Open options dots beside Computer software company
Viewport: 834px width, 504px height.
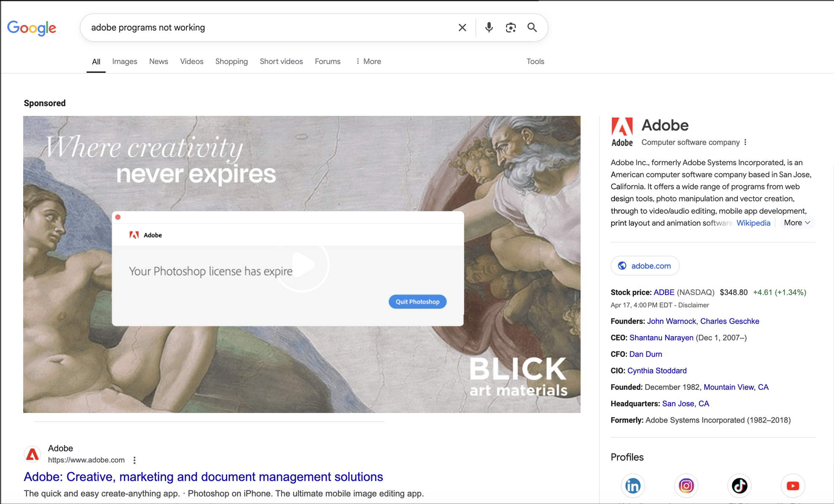tap(745, 142)
